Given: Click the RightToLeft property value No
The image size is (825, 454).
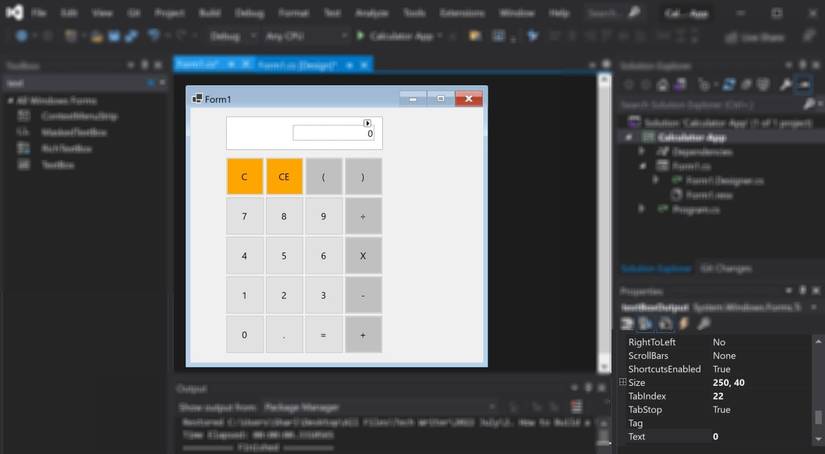Looking at the screenshot, I should pyautogui.click(x=719, y=342).
